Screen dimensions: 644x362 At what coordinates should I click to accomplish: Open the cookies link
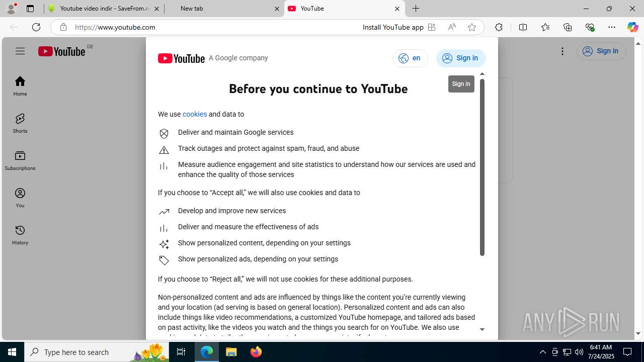tap(195, 114)
